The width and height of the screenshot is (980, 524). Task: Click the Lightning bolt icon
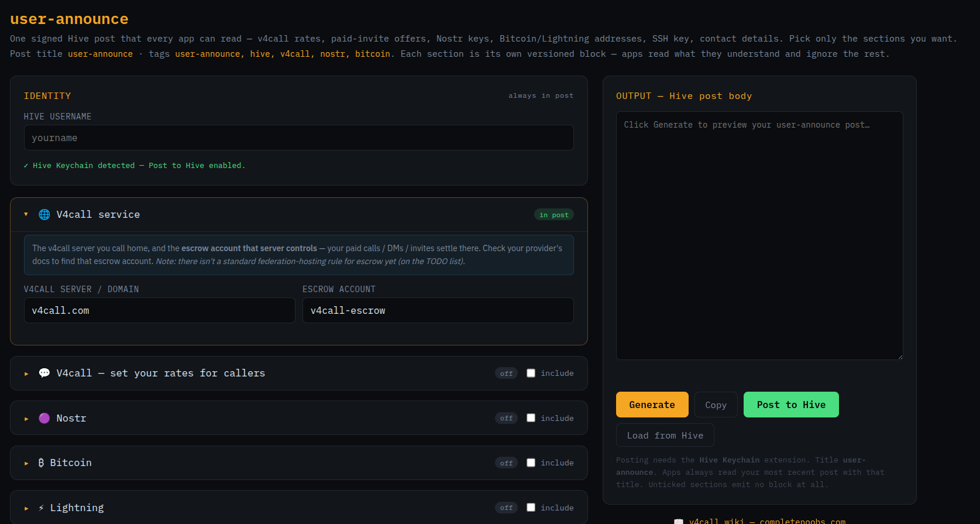click(x=41, y=508)
